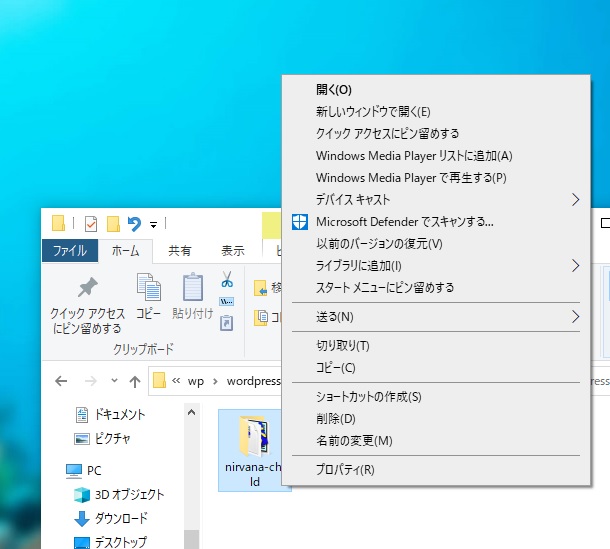
Task: Expand the ライブラリに追加 submenu
Action: 575,266
